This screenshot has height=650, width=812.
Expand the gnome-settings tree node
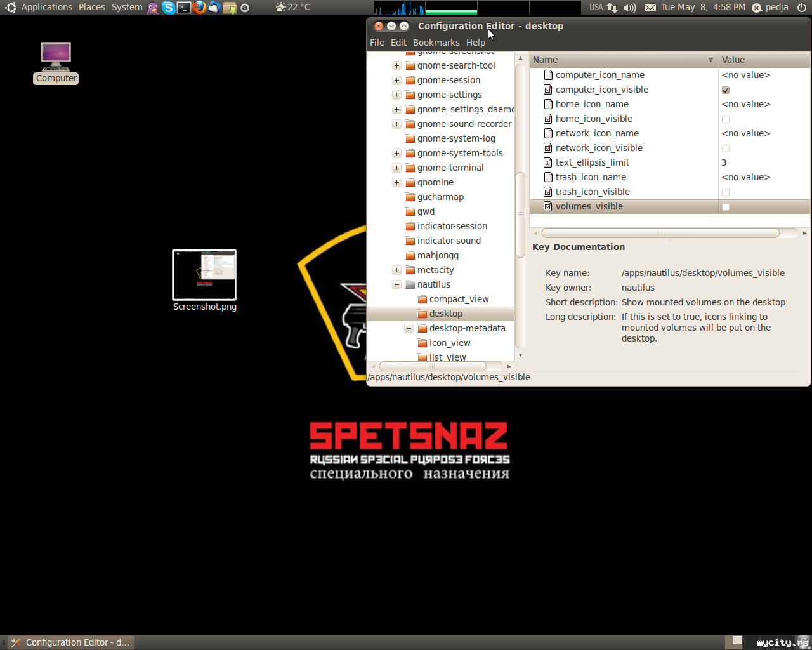(396, 95)
